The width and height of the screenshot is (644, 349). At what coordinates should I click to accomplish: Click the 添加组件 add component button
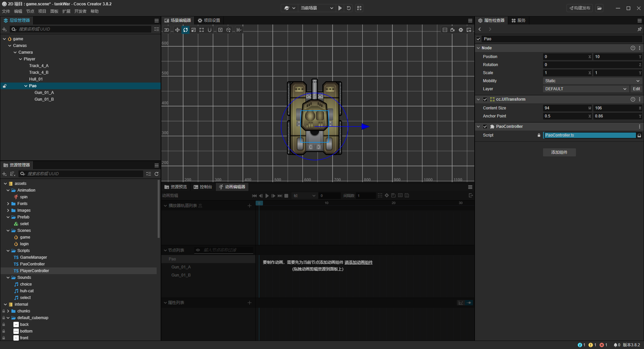pyautogui.click(x=559, y=152)
